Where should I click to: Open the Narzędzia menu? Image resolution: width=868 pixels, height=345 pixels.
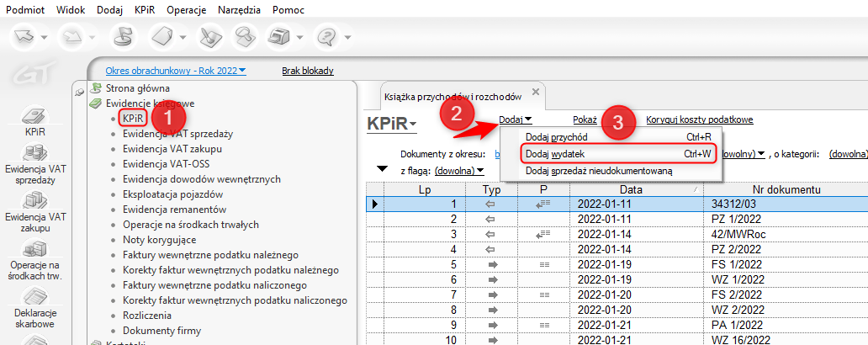tap(240, 10)
